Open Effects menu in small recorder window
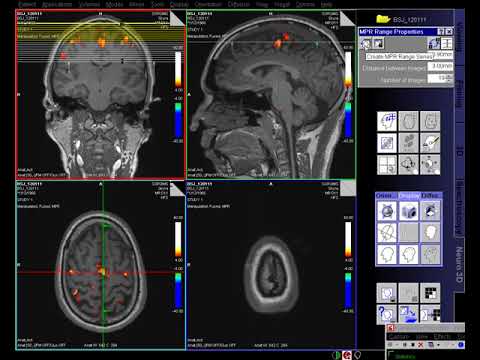The image size is (480, 360). point(442,337)
